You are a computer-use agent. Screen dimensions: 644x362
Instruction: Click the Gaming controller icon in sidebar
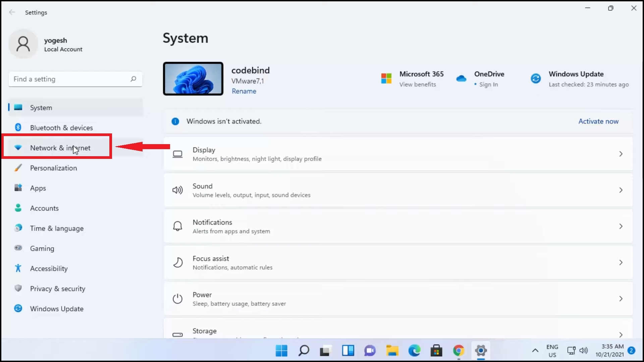click(x=18, y=248)
